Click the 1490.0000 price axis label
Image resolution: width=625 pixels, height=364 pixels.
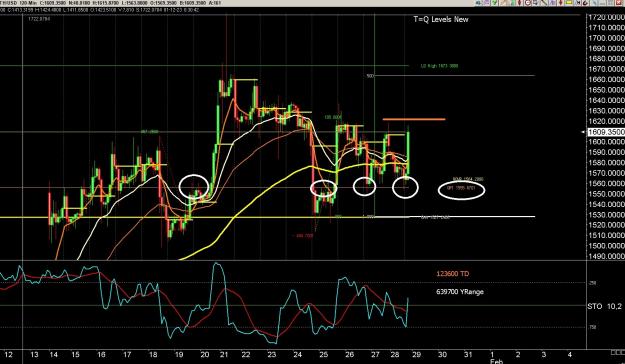[606, 256]
